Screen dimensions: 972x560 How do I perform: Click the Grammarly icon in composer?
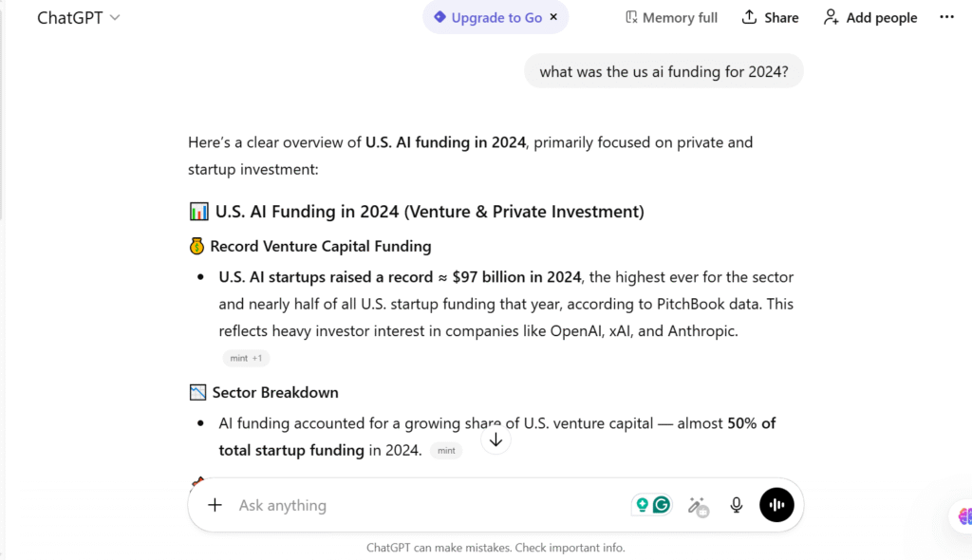pyautogui.click(x=662, y=505)
